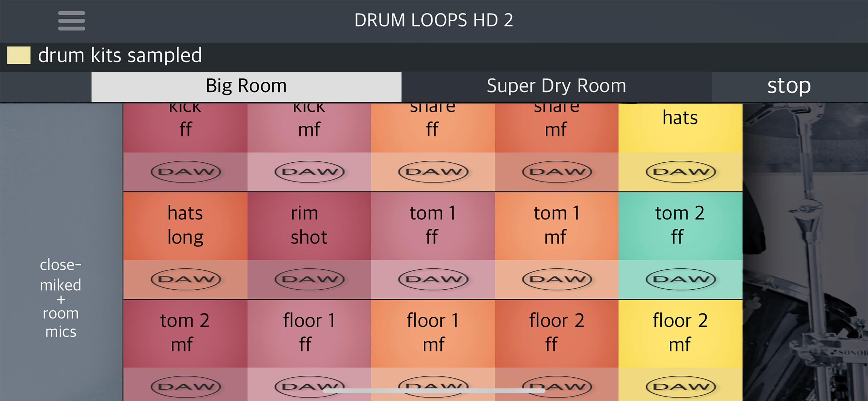The height and width of the screenshot is (401, 868).
Task: Click the DAW icon under kick ff
Action: [186, 172]
